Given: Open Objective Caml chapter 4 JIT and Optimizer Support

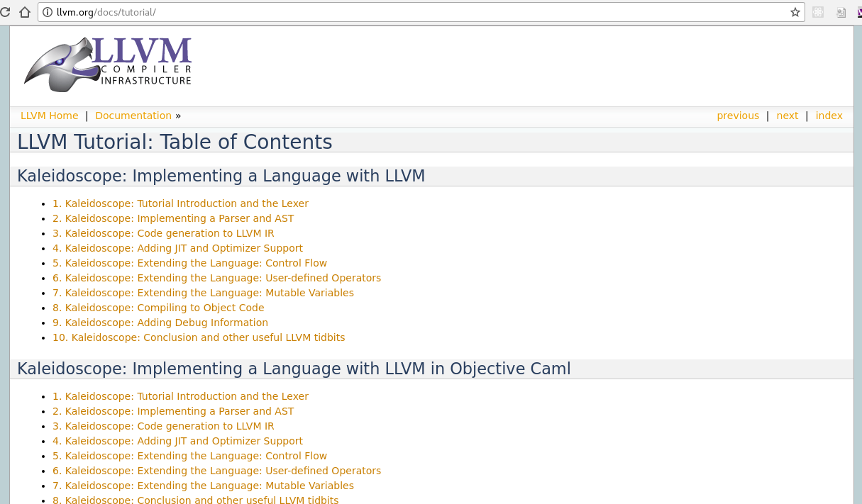Looking at the screenshot, I should 177,441.
